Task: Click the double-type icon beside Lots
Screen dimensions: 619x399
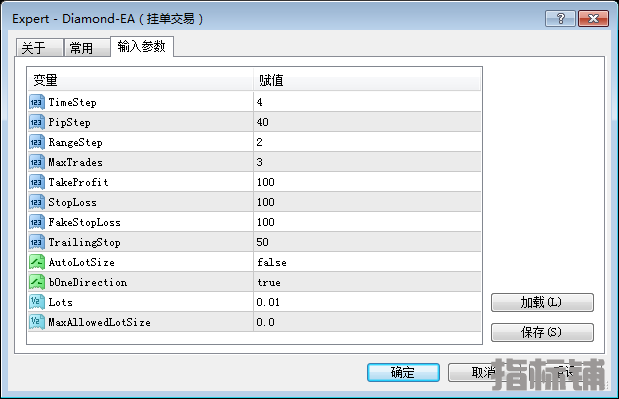Action: pyautogui.click(x=37, y=302)
